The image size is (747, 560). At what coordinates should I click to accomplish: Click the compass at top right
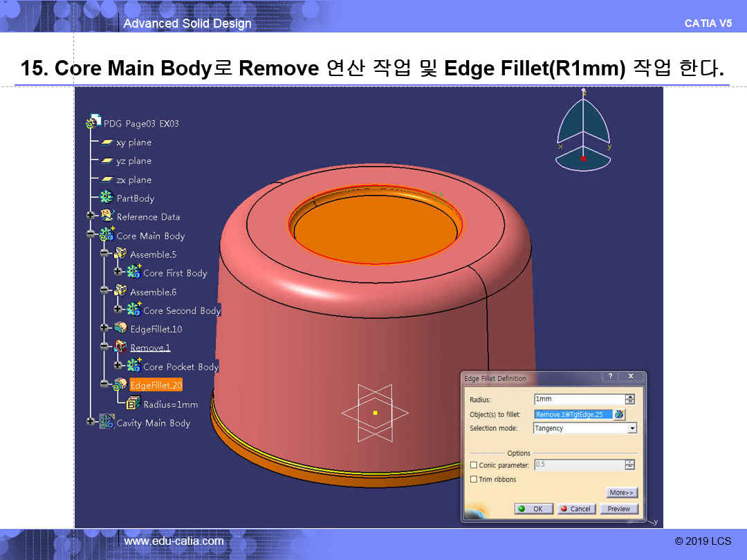tap(583, 131)
